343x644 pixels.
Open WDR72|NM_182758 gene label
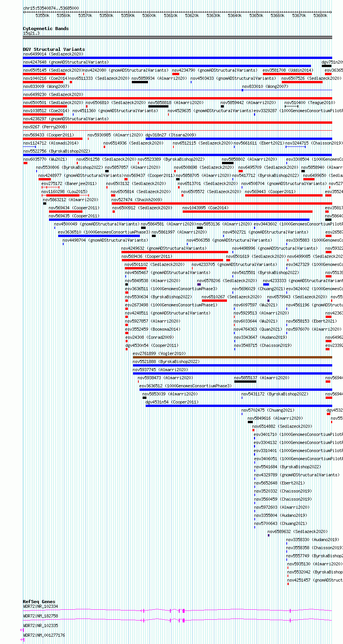(x=40, y=616)
